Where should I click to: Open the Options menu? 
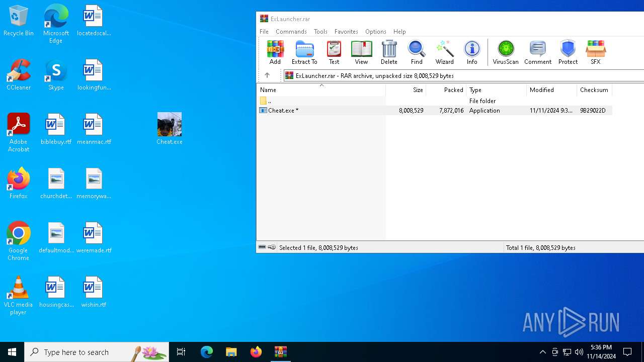coord(376,31)
